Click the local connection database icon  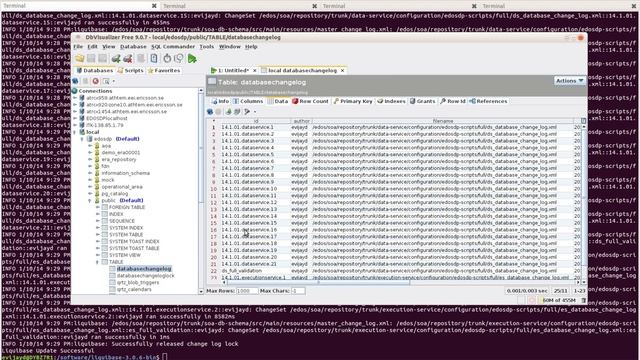tap(82, 132)
